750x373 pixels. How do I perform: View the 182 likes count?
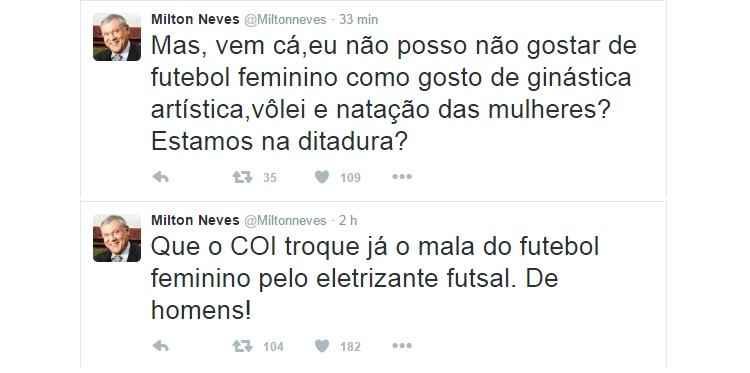(x=350, y=346)
